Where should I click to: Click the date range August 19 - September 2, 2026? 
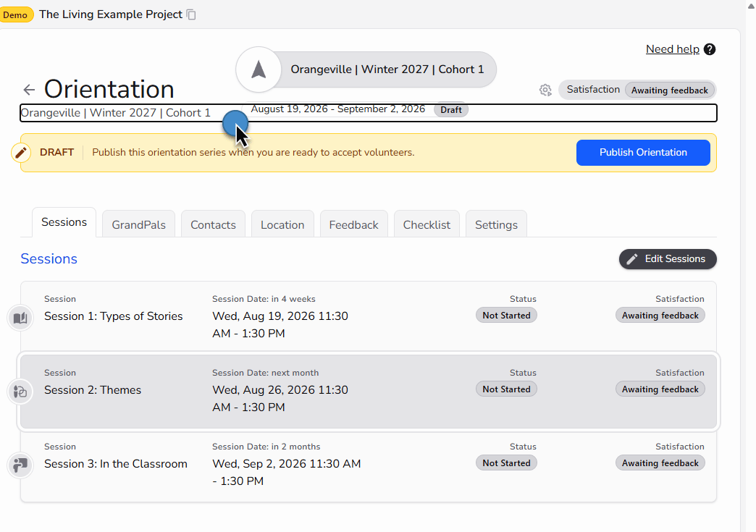pos(338,109)
